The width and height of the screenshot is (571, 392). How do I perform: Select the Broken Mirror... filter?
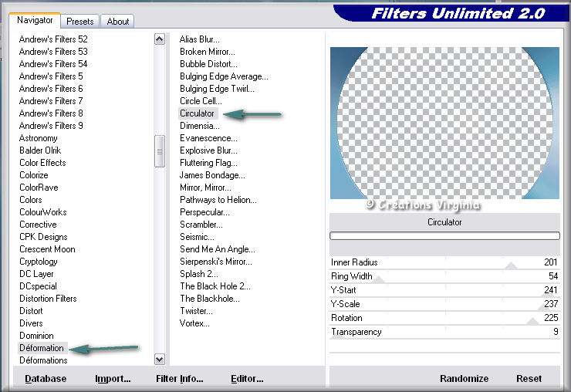tap(208, 52)
